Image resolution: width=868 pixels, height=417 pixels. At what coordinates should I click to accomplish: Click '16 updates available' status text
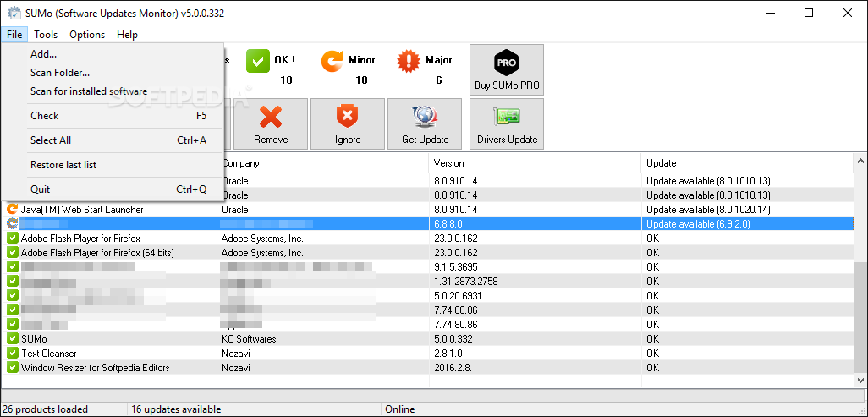click(176, 409)
